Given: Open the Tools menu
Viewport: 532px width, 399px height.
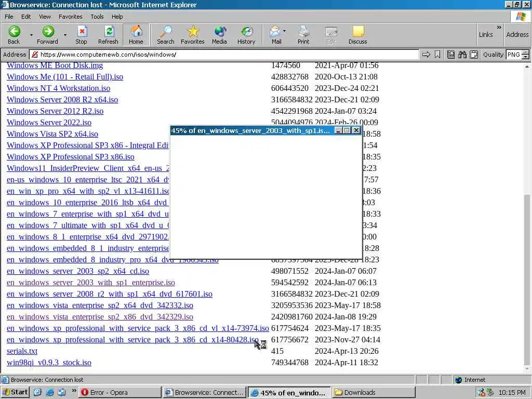Looking at the screenshot, I should click(97, 17).
